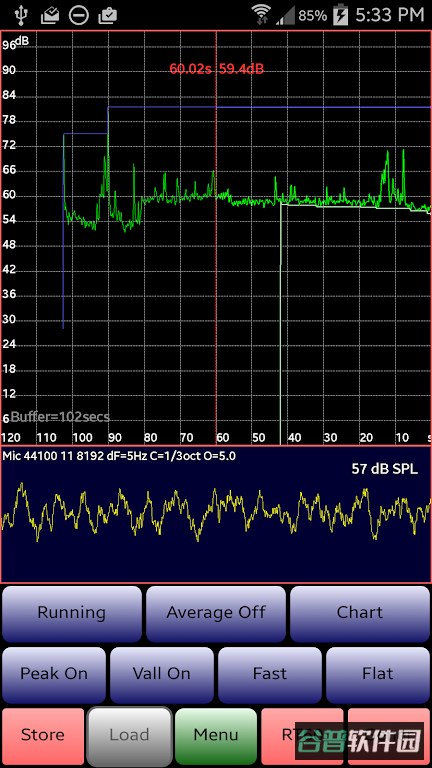
Task: Tap the grayed Load button
Action: pyautogui.click(x=129, y=736)
